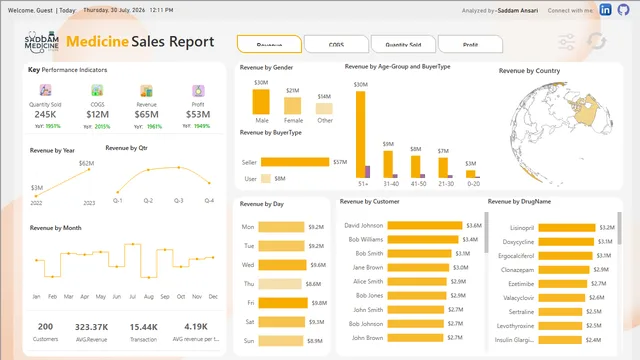Click the Quantity Sold KPI icon
This screenshot has height=360, width=640.
[45, 90]
